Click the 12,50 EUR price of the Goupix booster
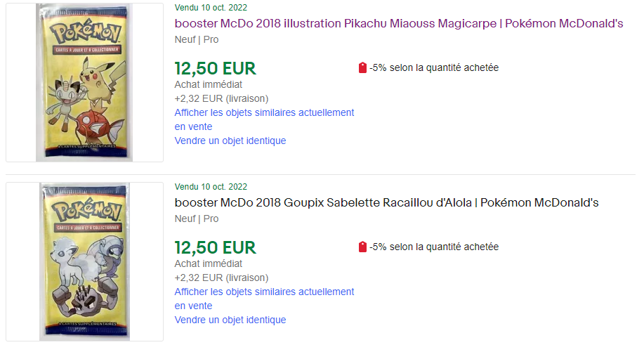The image size is (644, 352). point(215,248)
